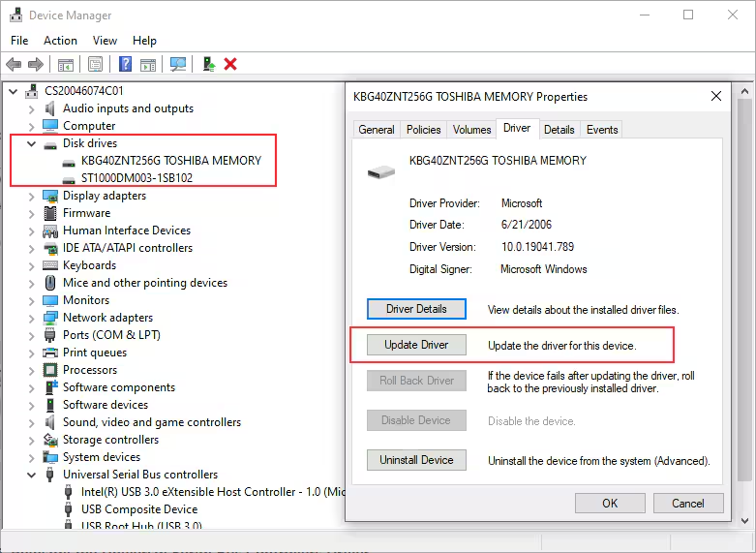
Task: Expand the Network adapters node
Action: [31, 318]
